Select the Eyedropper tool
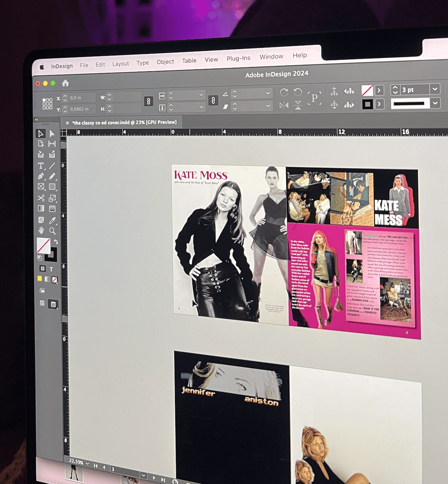The height and width of the screenshot is (484, 448). pyautogui.click(x=52, y=220)
